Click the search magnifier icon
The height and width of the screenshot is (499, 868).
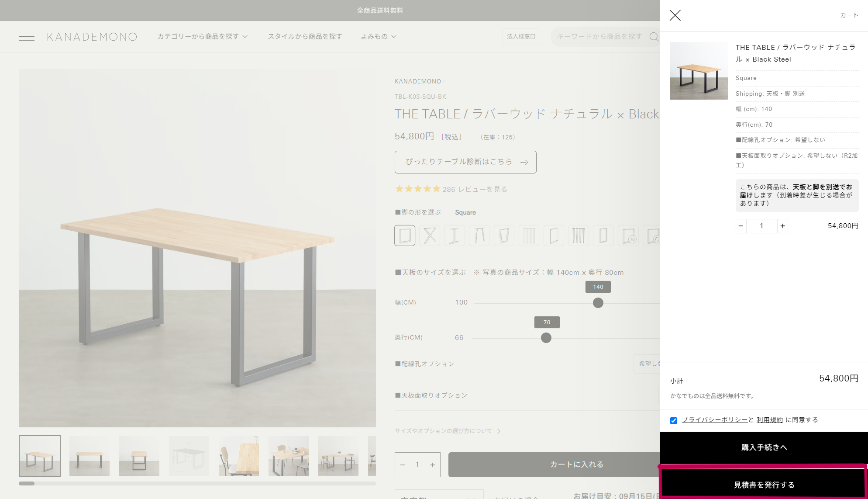(654, 37)
